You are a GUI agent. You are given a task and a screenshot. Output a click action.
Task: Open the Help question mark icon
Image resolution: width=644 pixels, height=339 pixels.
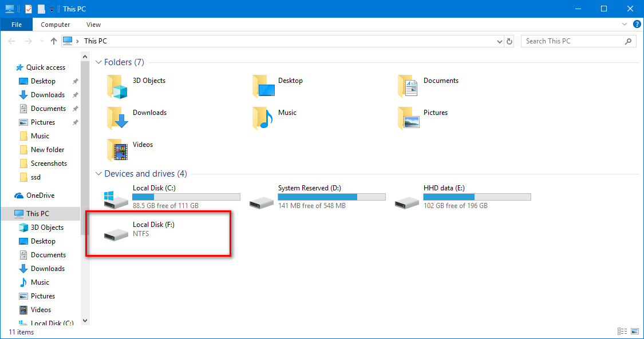[637, 24]
